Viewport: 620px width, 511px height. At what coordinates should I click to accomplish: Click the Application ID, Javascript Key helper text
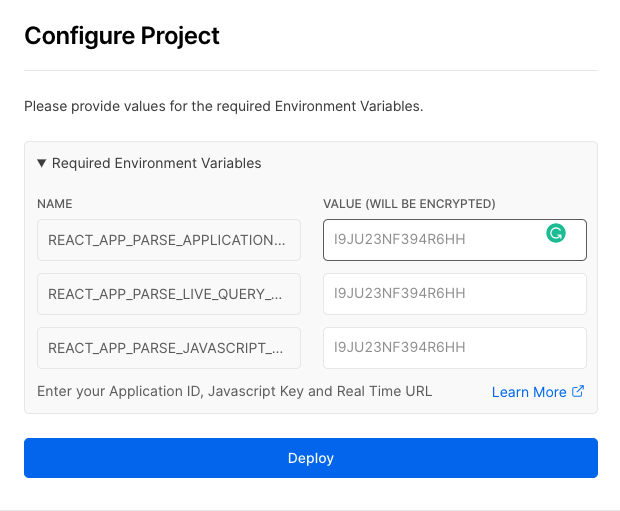pos(234,391)
